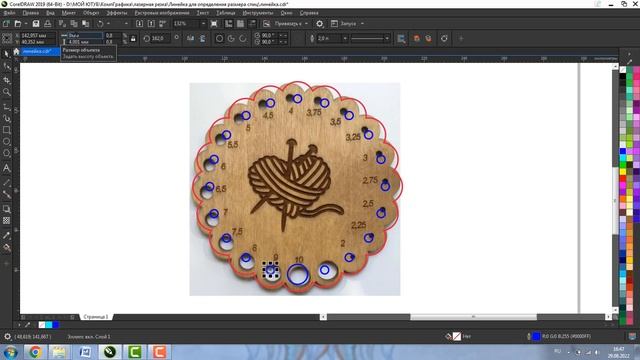Click the Undo arrow icon
The width and height of the screenshot is (640, 360).
tap(100, 24)
